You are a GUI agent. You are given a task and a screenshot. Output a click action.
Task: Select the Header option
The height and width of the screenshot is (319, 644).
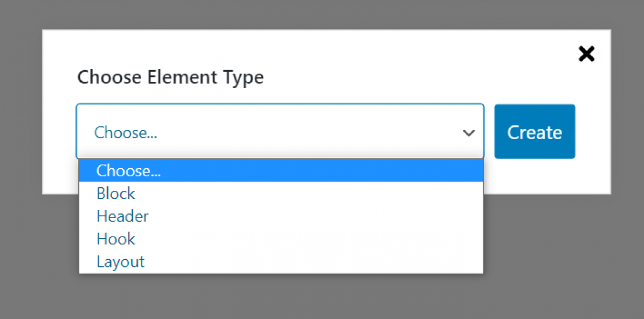click(x=122, y=216)
